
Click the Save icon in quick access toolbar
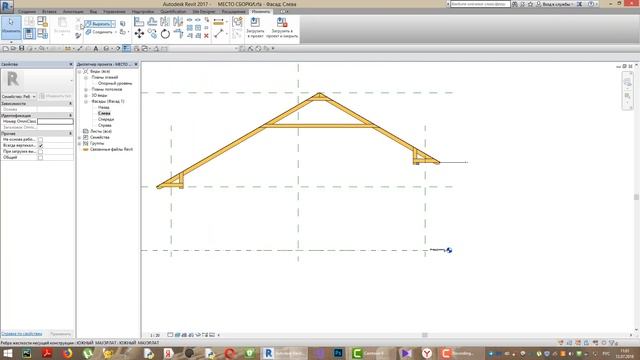[x=22, y=49]
